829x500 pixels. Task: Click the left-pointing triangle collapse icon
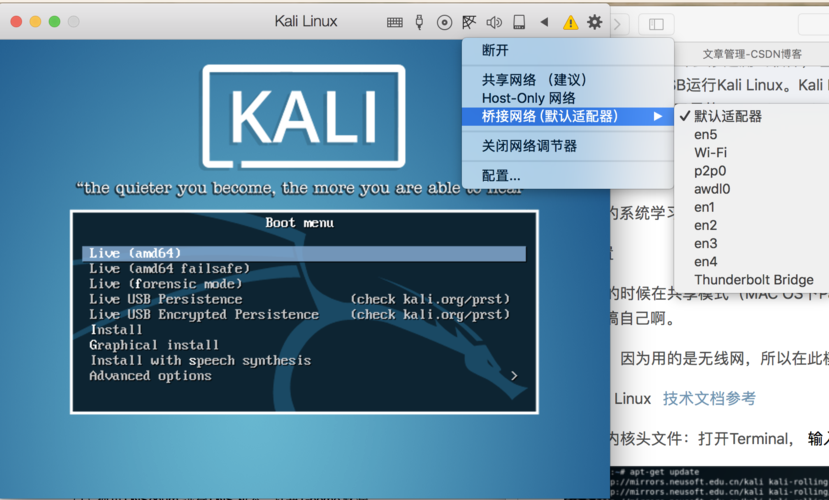point(544,22)
